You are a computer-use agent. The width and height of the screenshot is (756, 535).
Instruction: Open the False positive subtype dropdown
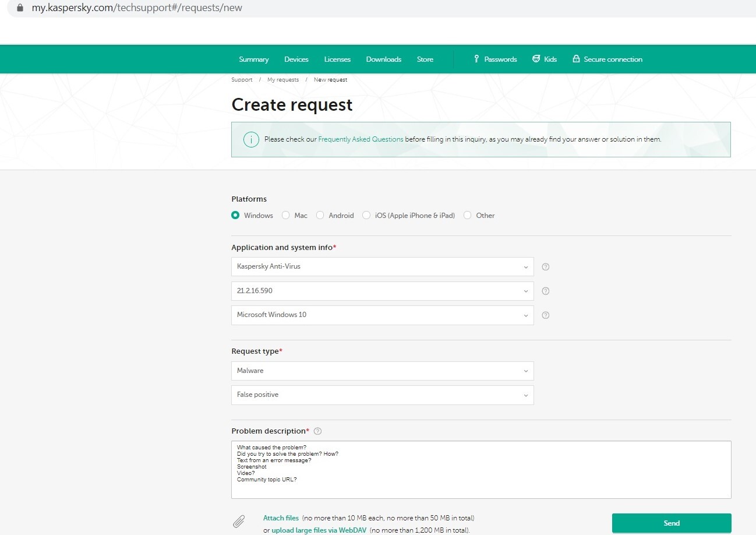tap(383, 395)
